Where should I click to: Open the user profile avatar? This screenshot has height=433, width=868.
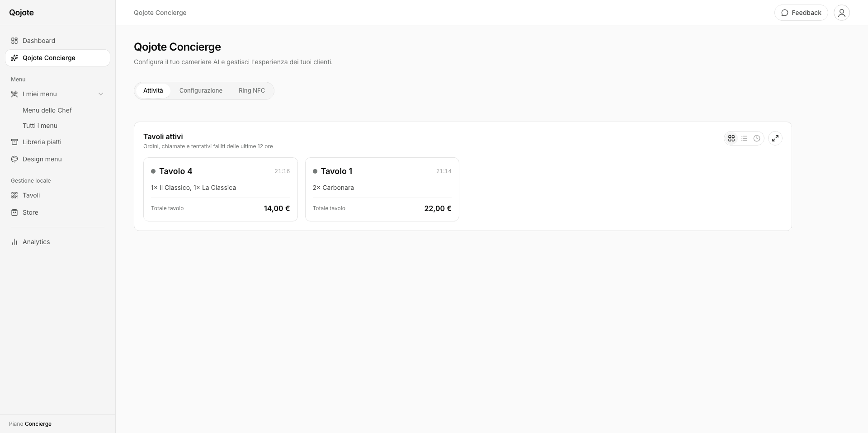pyautogui.click(x=842, y=13)
